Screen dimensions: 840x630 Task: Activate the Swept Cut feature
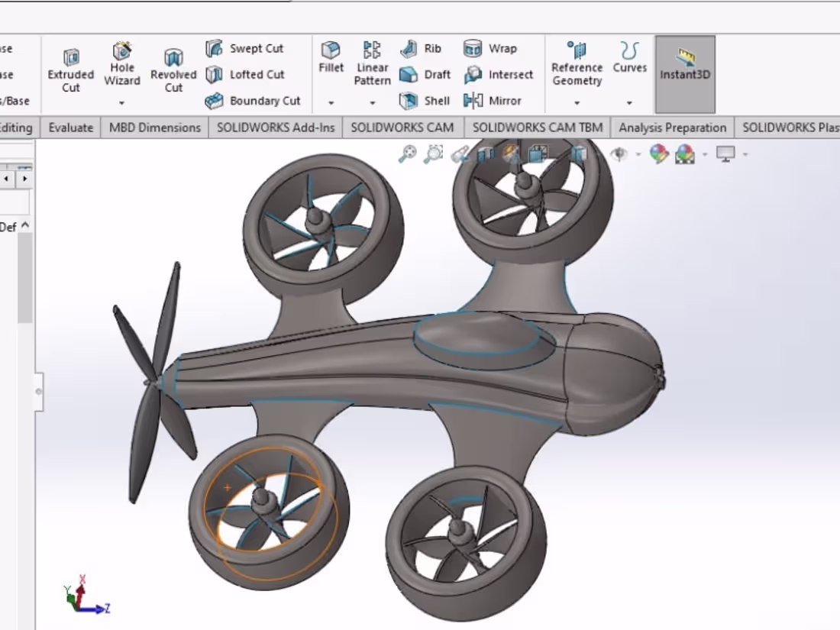pos(252,48)
